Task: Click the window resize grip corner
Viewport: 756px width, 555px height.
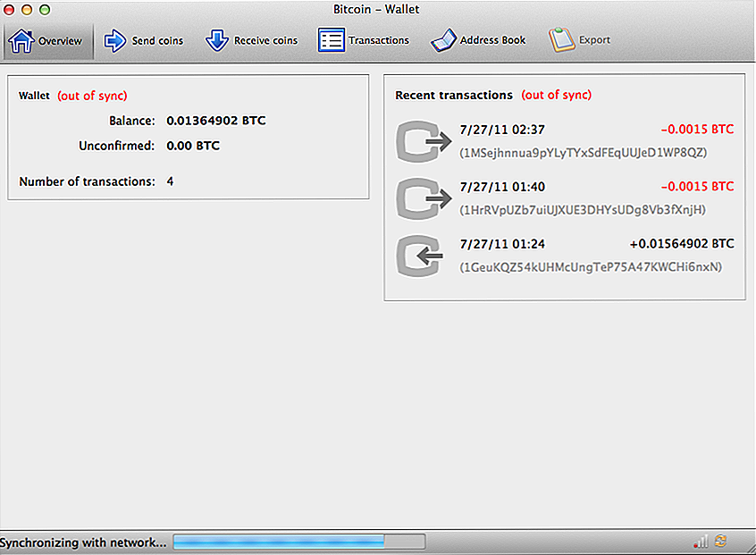Action: tap(750, 549)
